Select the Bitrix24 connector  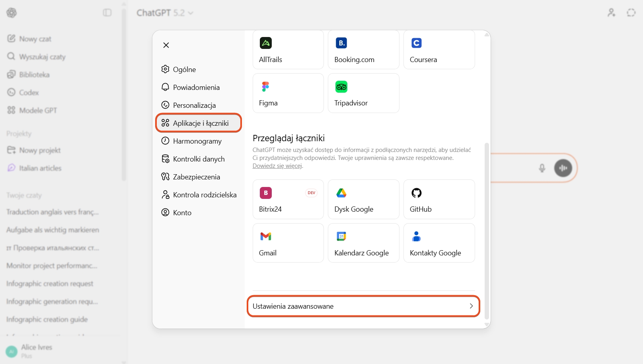coord(288,199)
